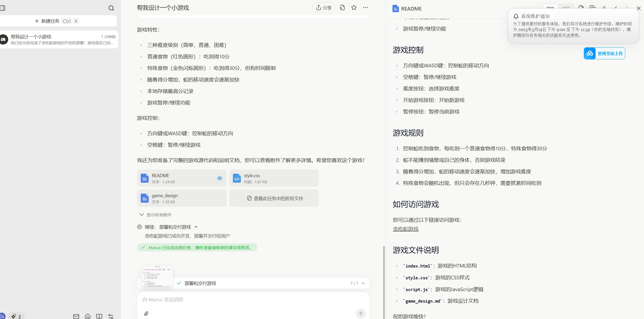Screen dimensions: 644x319
Task: Click the 分享 share button
Action: coord(324,8)
